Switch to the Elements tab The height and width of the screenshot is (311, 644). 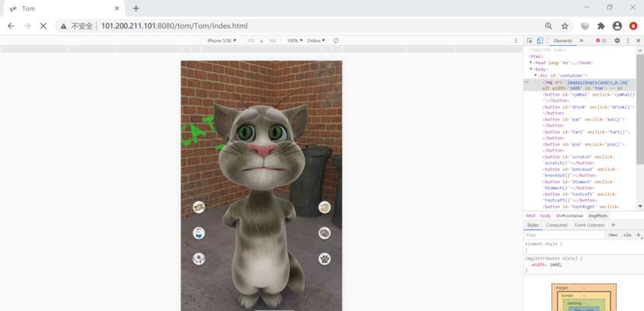(x=562, y=40)
